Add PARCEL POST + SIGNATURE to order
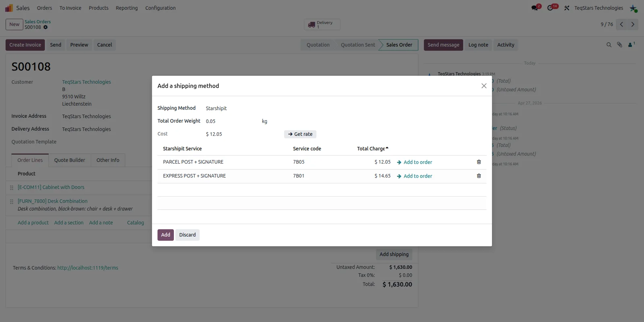Screen dimensions: 644x322 [x=414, y=162]
